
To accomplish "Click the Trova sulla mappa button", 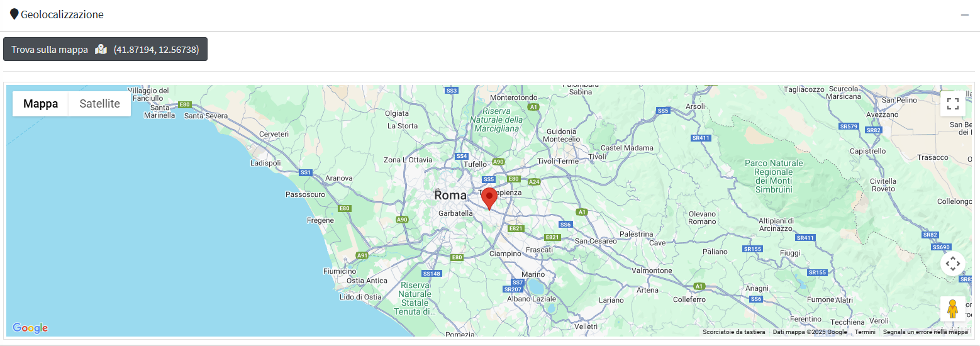I will click(x=105, y=50).
